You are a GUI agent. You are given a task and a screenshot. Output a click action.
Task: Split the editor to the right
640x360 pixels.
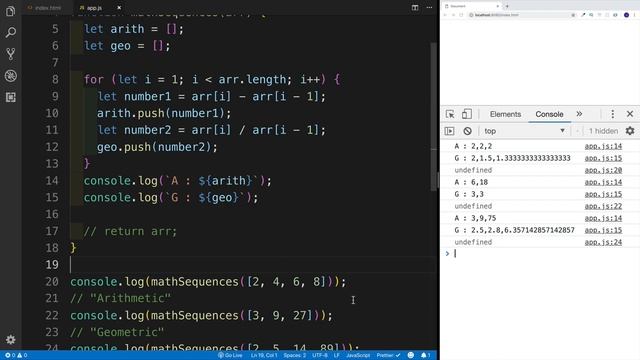415,7
